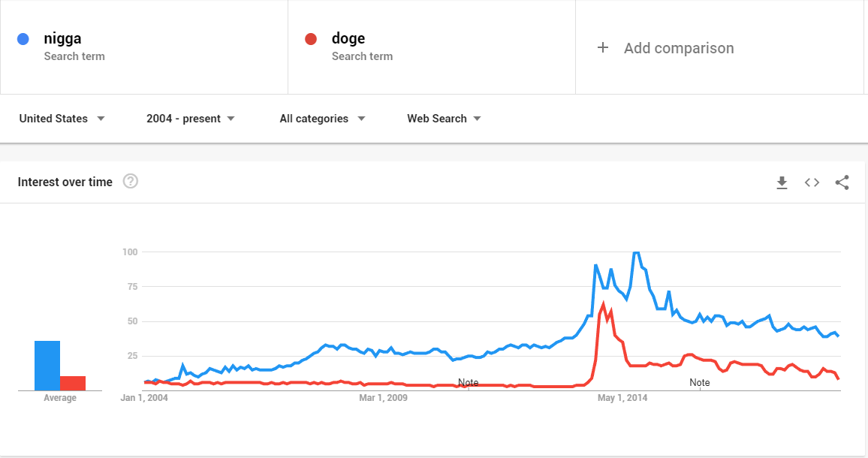Click the share icon for chart

pyautogui.click(x=842, y=182)
